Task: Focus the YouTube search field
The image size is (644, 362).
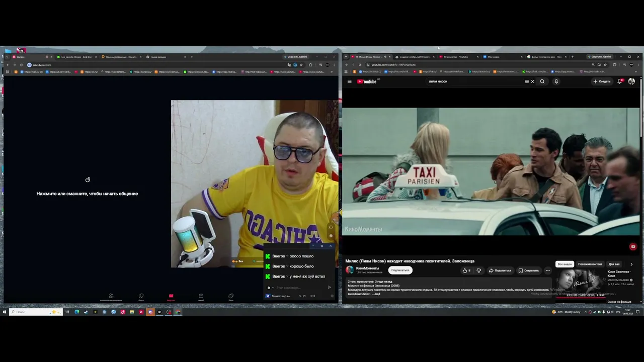Action: [475, 81]
